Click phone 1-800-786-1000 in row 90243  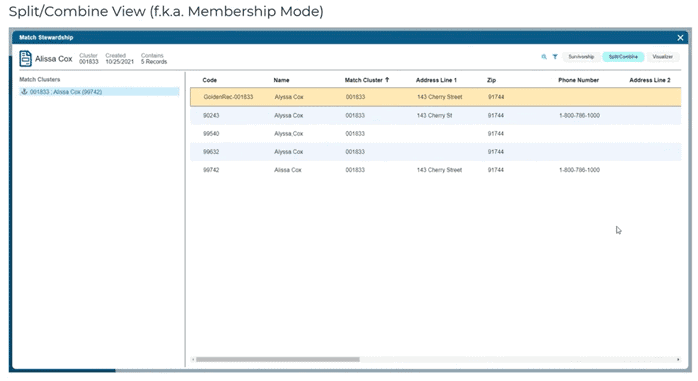pos(580,115)
